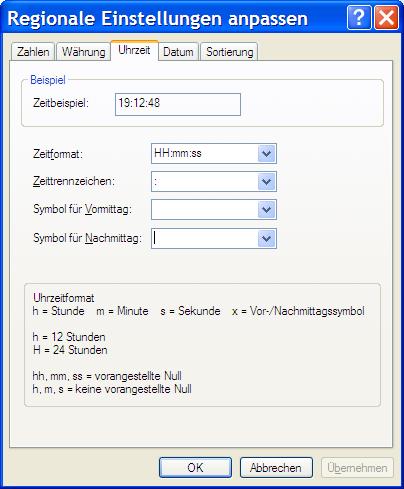The width and height of the screenshot is (404, 489).
Task: Close the Regionale Einstellungen dialog
Action: coord(386,18)
